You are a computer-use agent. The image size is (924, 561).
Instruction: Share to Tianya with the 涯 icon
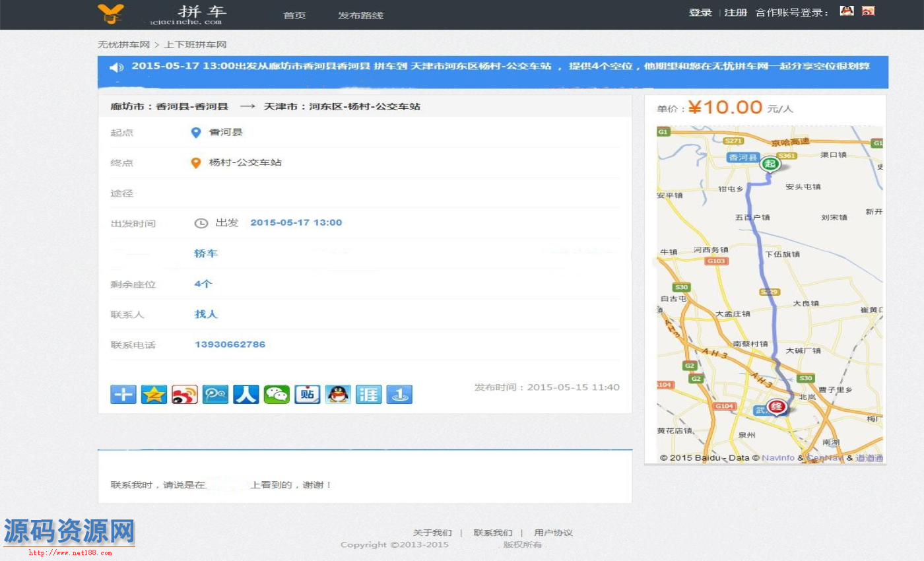(x=369, y=394)
